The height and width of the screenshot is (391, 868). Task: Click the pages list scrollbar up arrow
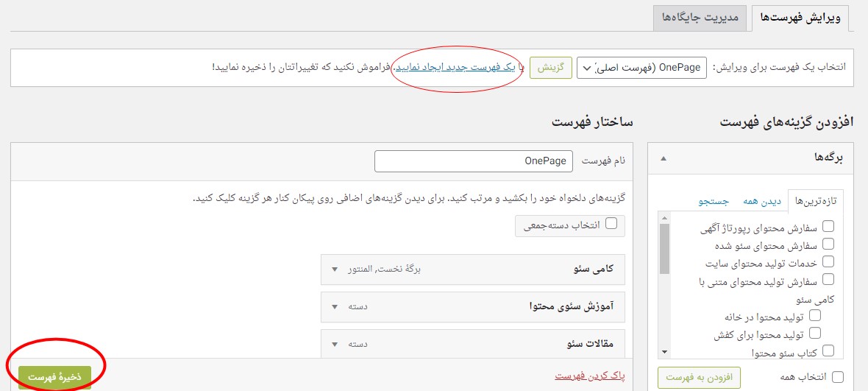[x=665, y=218]
